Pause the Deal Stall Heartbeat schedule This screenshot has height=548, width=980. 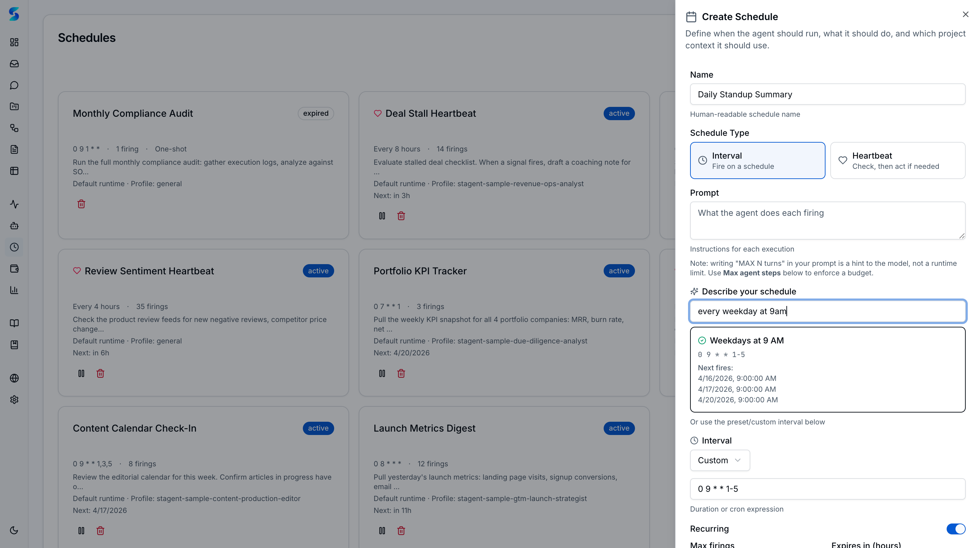click(x=382, y=216)
